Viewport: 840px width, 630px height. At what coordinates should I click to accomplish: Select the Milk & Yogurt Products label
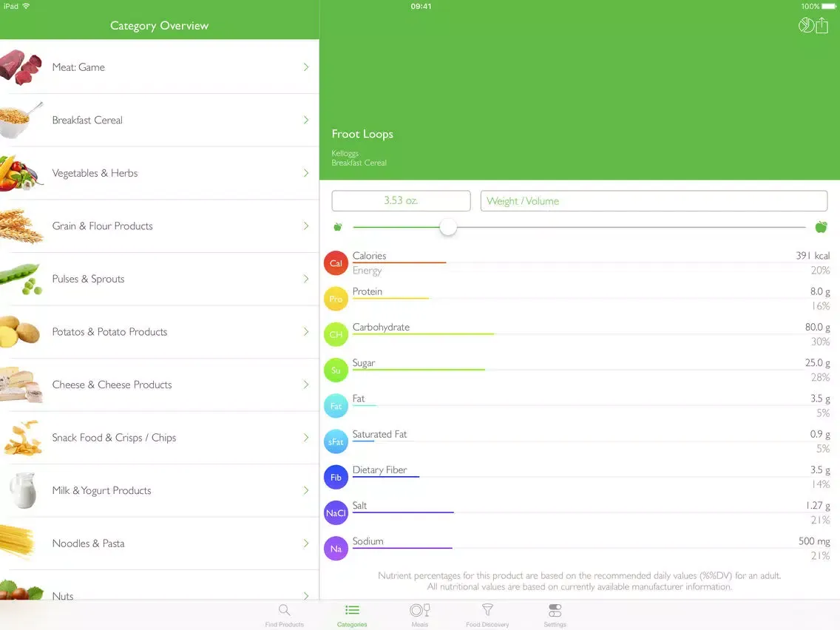(x=102, y=490)
